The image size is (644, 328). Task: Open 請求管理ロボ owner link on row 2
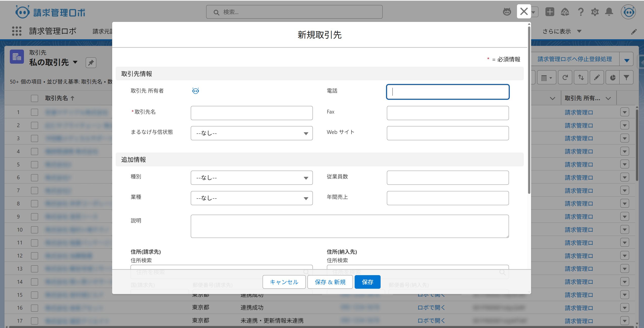(x=579, y=125)
